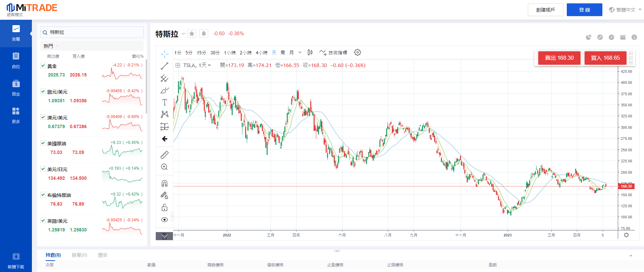Open the 繁體中文 language dropdown
Viewport: 644px width, 272px height.
[625, 10]
